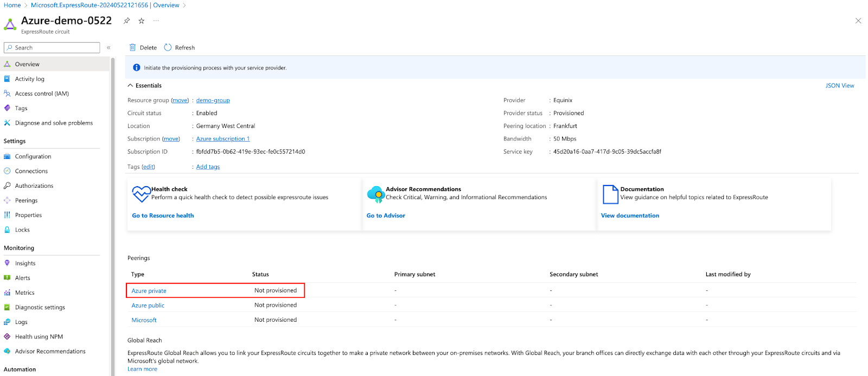Open the Azure public peering

148,305
